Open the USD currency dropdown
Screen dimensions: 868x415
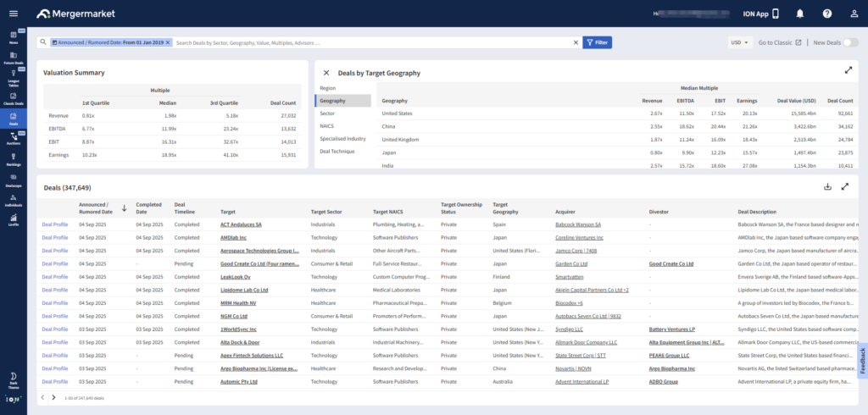pyautogui.click(x=740, y=42)
